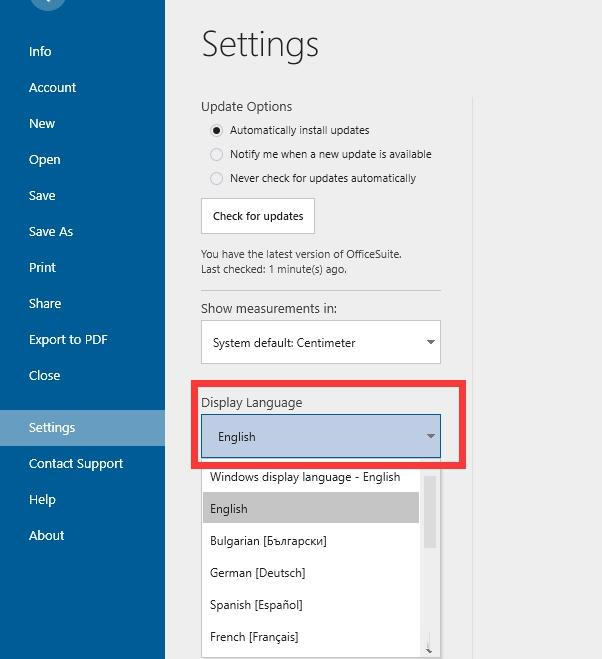Image resolution: width=602 pixels, height=659 pixels.
Task: Click the language list scrollbar thumb
Action: (x=430, y=512)
